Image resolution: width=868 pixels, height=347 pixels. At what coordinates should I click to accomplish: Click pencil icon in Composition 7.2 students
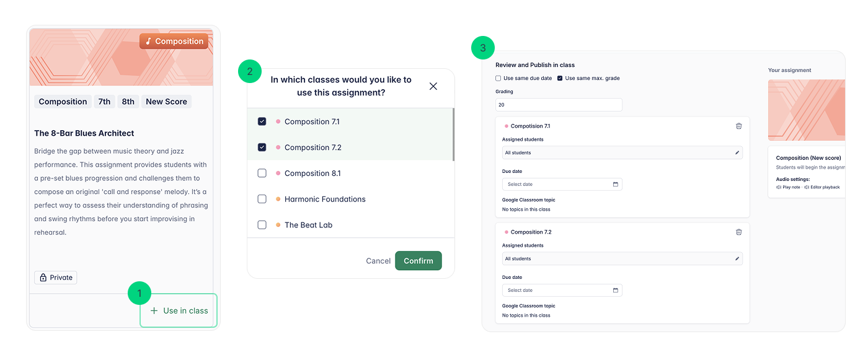(x=737, y=258)
